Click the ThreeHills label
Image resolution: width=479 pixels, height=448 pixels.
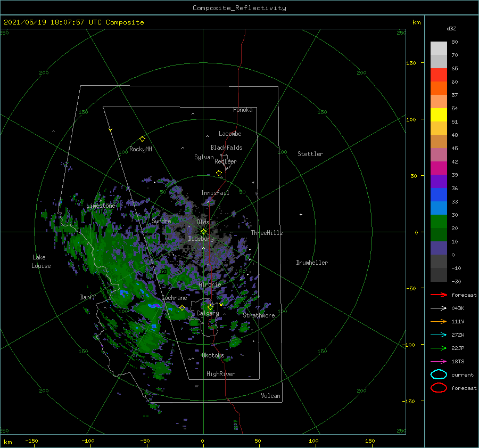click(x=267, y=233)
